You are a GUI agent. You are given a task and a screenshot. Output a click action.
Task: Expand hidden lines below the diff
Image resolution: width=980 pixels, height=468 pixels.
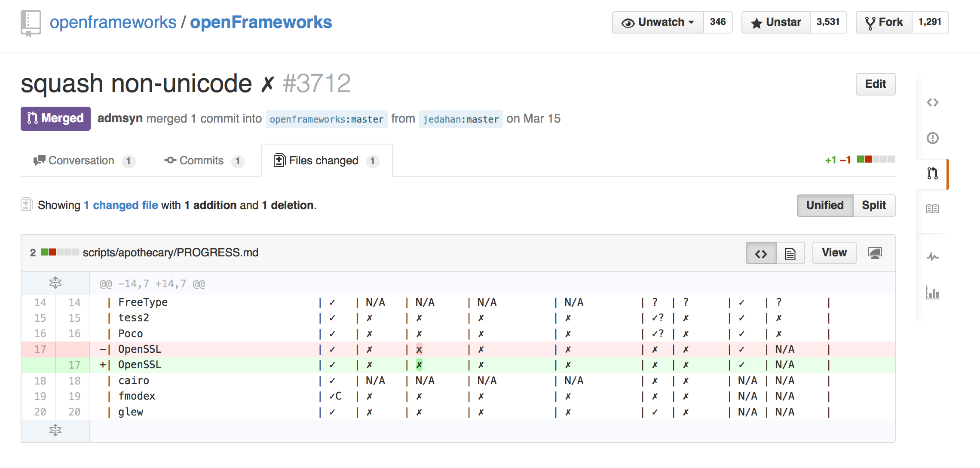(x=55, y=430)
